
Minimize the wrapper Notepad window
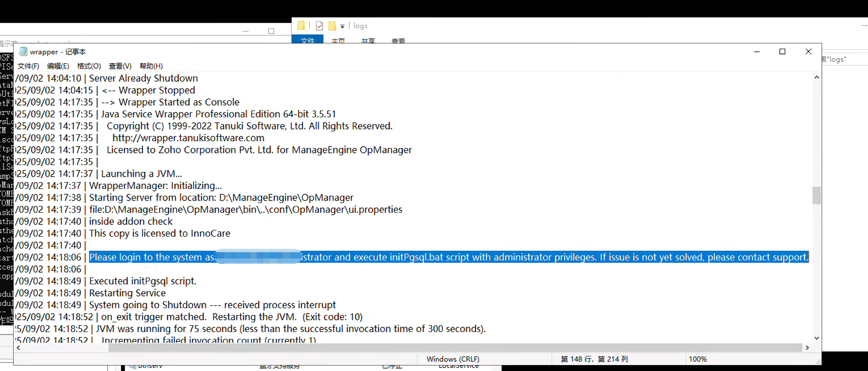pyautogui.click(x=757, y=52)
